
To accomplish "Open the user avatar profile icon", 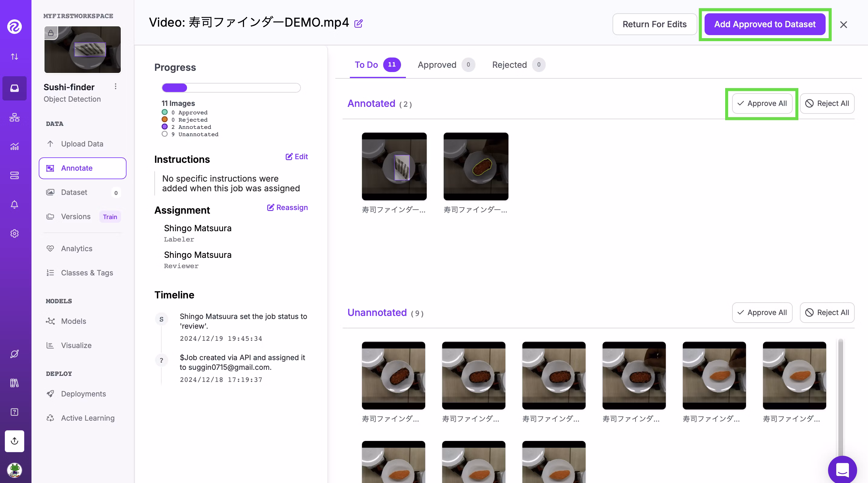I will click(15, 470).
